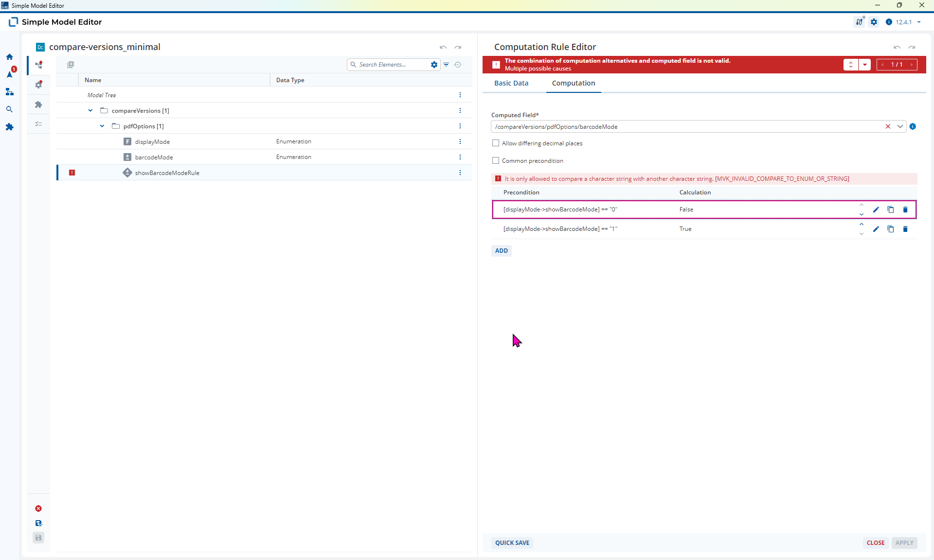Click the version info icon 12.4.1
Image resolution: width=934 pixels, height=560 pixels.
(x=889, y=22)
